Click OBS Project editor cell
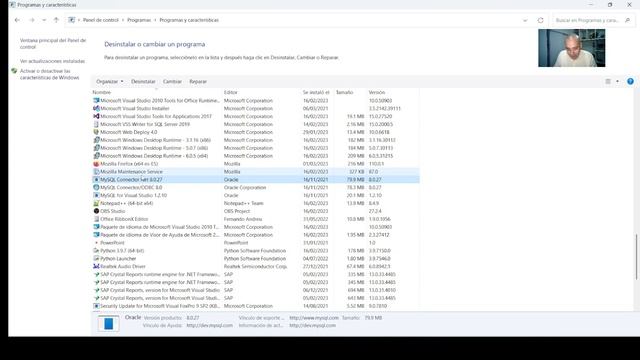Viewport: 640px width, 360px height. pyautogui.click(x=237, y=211)
